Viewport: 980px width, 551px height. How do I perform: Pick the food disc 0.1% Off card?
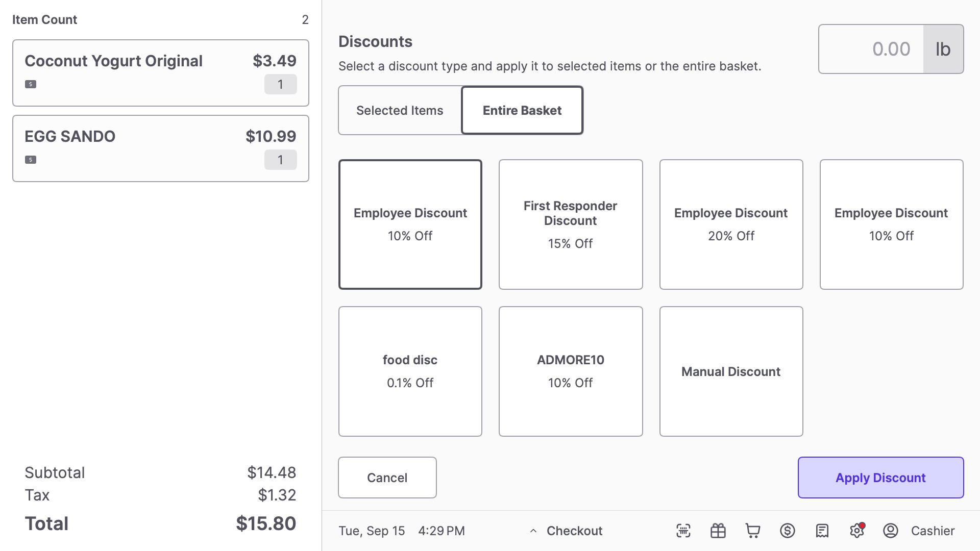[410, 371]
